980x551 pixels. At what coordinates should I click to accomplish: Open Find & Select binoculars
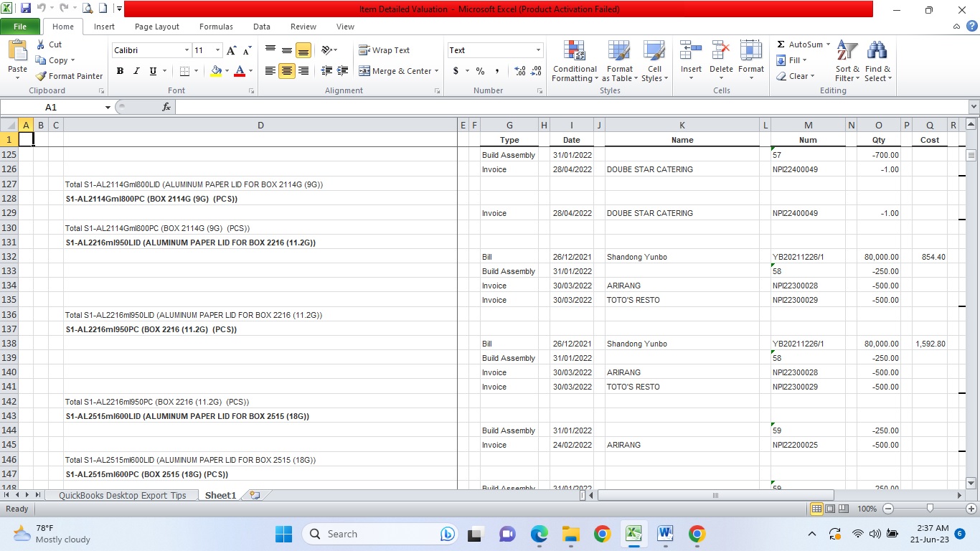click(877, 61)
